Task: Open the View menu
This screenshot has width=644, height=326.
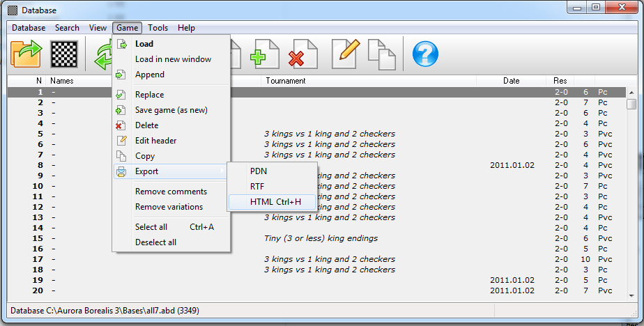Action: coord(98,28)
